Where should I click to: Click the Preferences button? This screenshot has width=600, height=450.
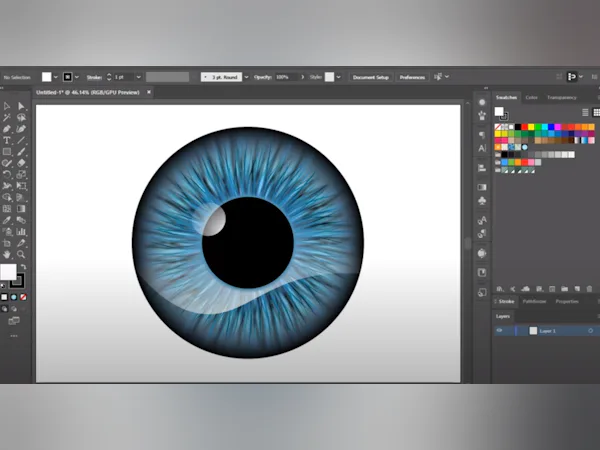coord(412,77)
